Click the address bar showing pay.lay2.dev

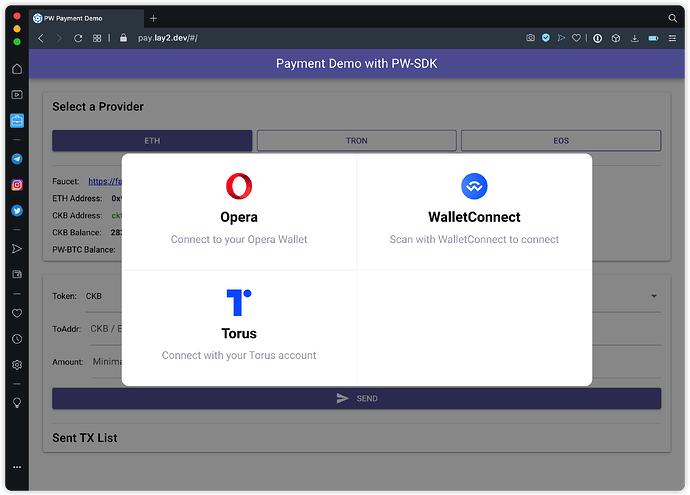click(x=168, y=38)
